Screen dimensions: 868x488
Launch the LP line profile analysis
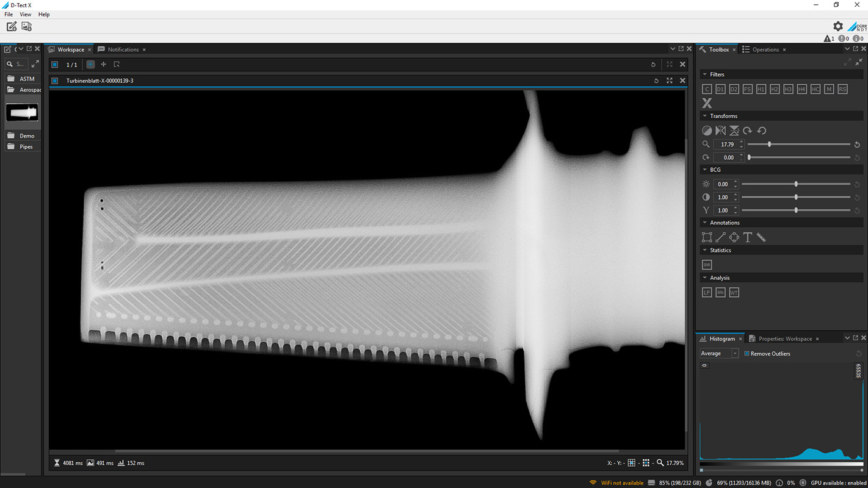707,293
